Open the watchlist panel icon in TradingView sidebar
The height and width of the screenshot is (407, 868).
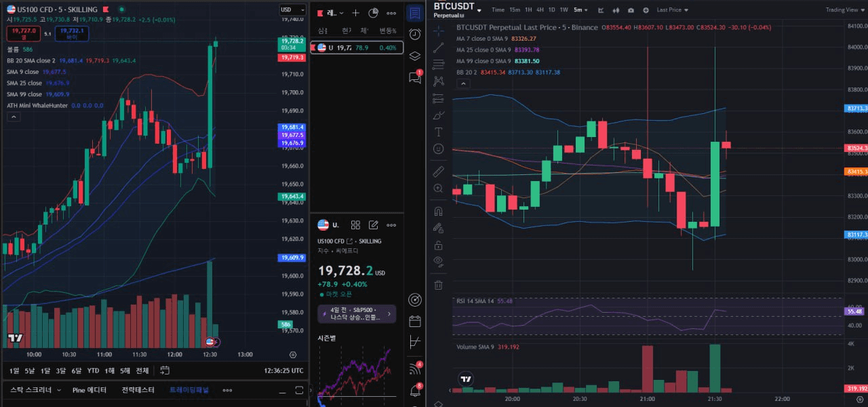415,14
